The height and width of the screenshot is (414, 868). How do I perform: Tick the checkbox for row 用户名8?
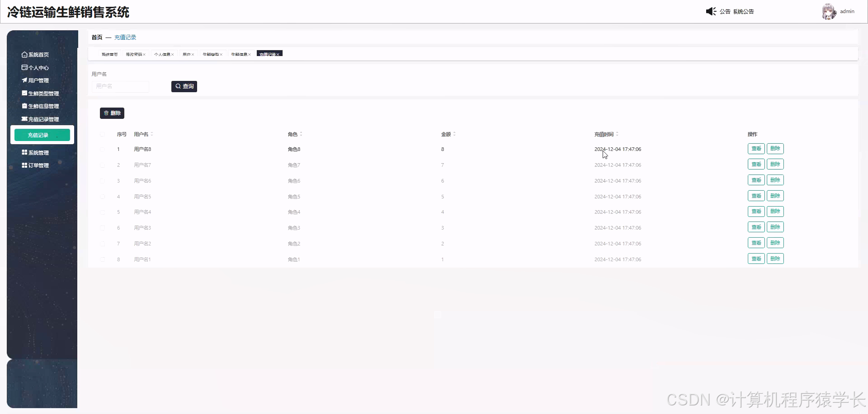(x=103, y=149)
